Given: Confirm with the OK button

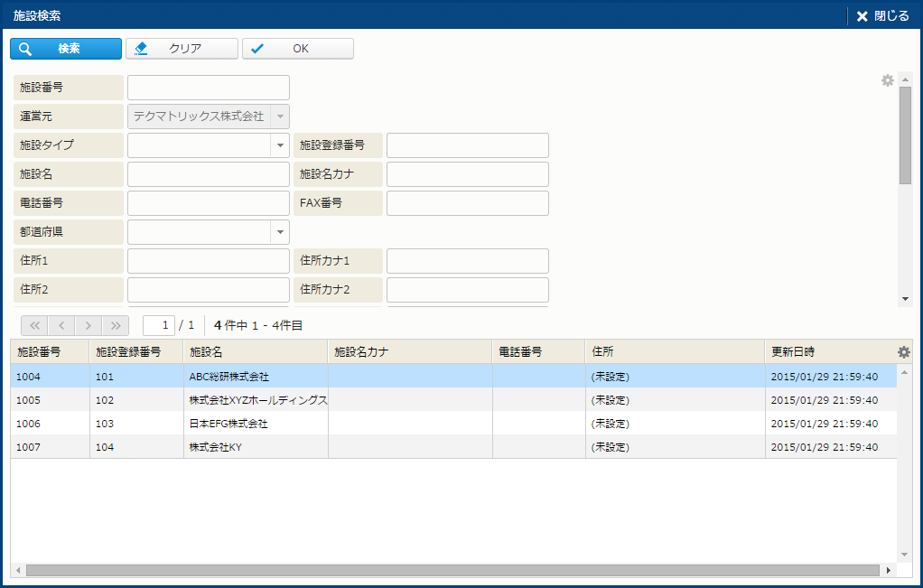Looking at the screenshot, I should coord(297,49).
